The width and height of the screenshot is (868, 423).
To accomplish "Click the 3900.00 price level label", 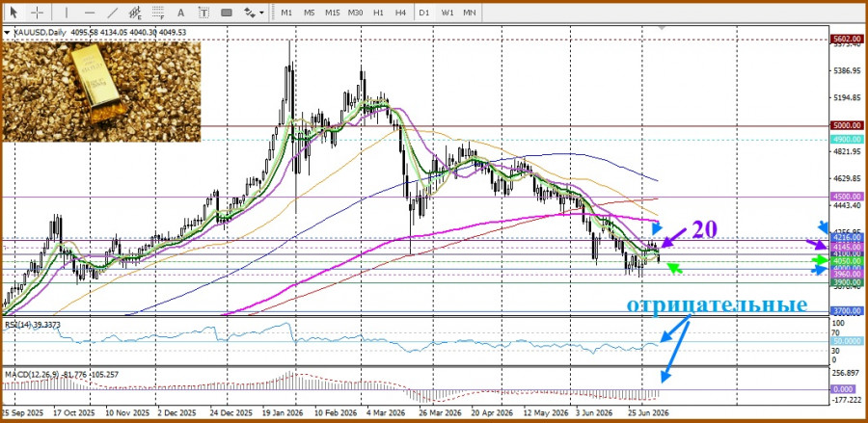I will click(847, 282).
